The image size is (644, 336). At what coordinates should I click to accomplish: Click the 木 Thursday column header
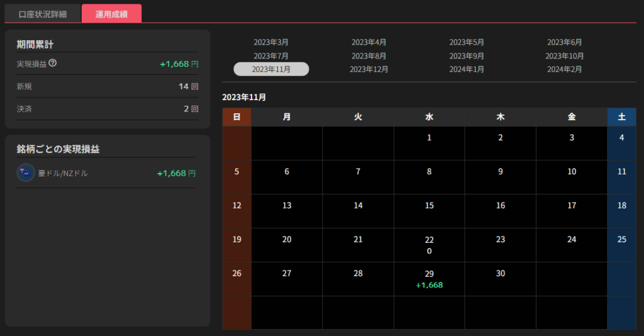click(x=500, y=117)
